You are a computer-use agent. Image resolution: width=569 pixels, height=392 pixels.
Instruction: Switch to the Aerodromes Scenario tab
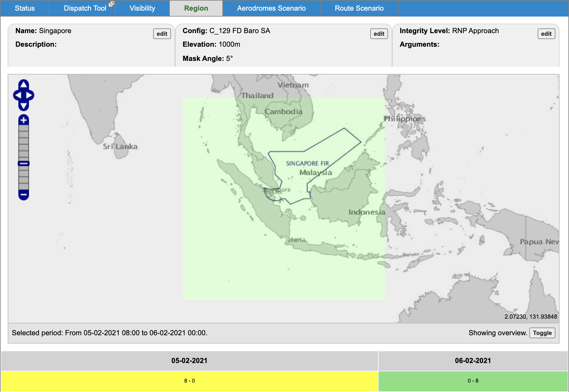click(271, 8)
